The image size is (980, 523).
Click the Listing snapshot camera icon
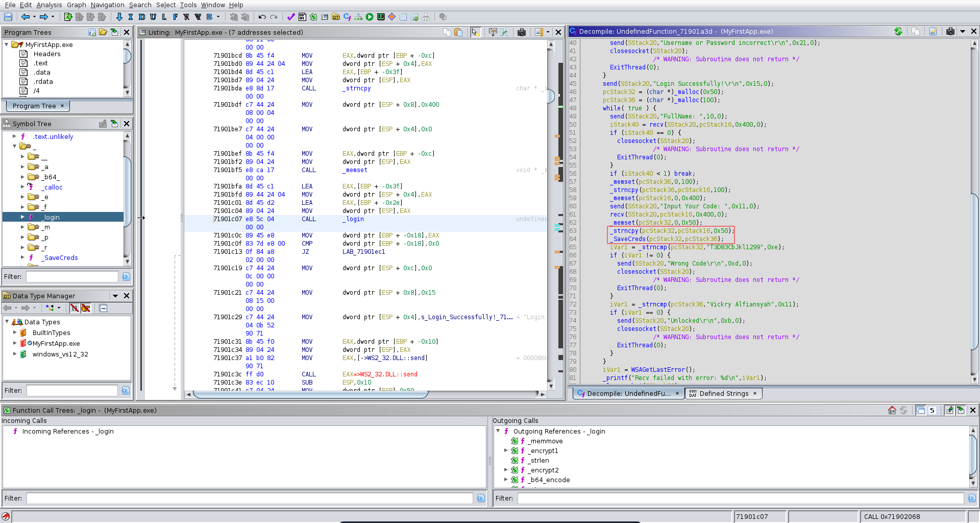point(521,32)
